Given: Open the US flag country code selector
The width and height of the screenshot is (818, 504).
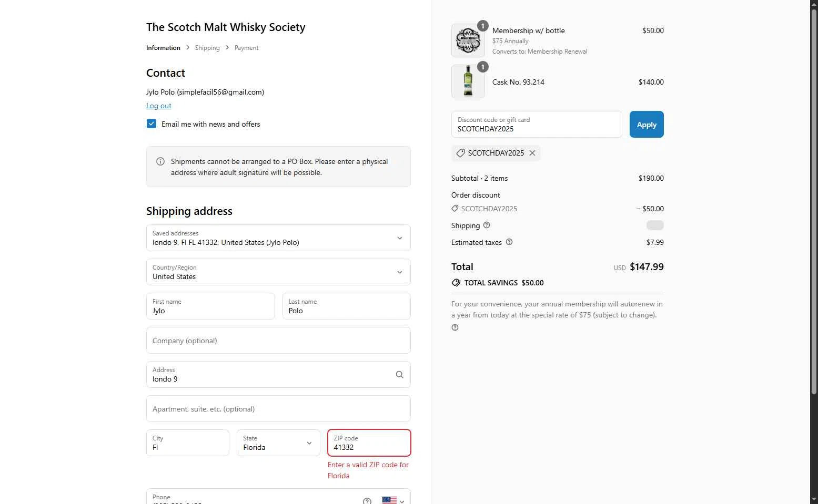Looking at the screenshot, I should (393, 501).
